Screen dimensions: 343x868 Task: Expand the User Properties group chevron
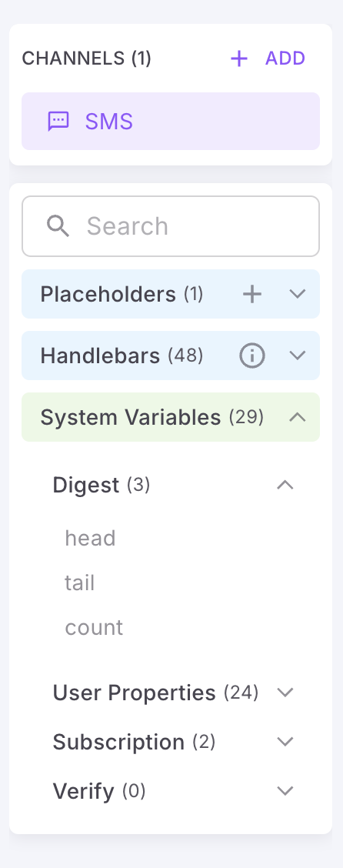tap(285, 692)
